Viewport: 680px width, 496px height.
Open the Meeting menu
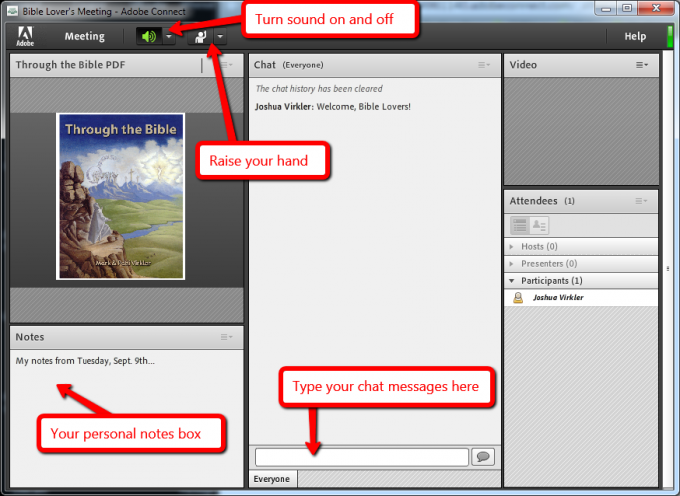coord(85,36)
